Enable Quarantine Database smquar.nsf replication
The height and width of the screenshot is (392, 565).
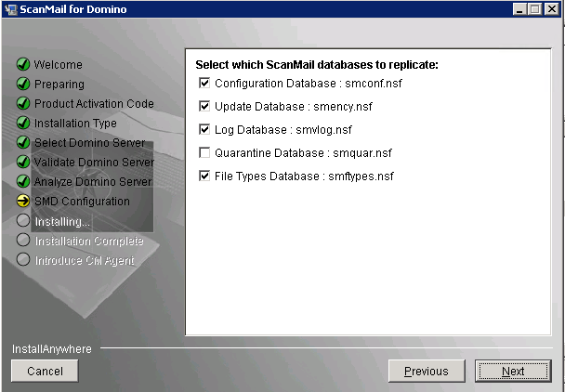204,153
